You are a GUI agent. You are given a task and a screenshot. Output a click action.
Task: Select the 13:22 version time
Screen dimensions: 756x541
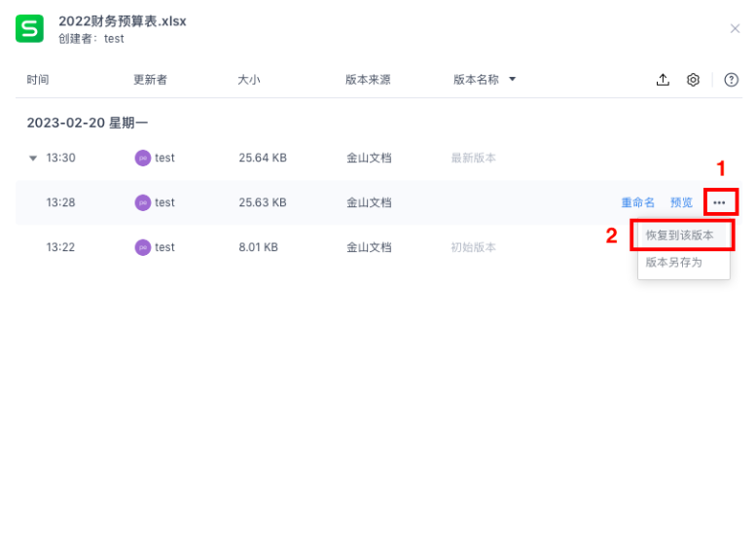pos(60,247)
